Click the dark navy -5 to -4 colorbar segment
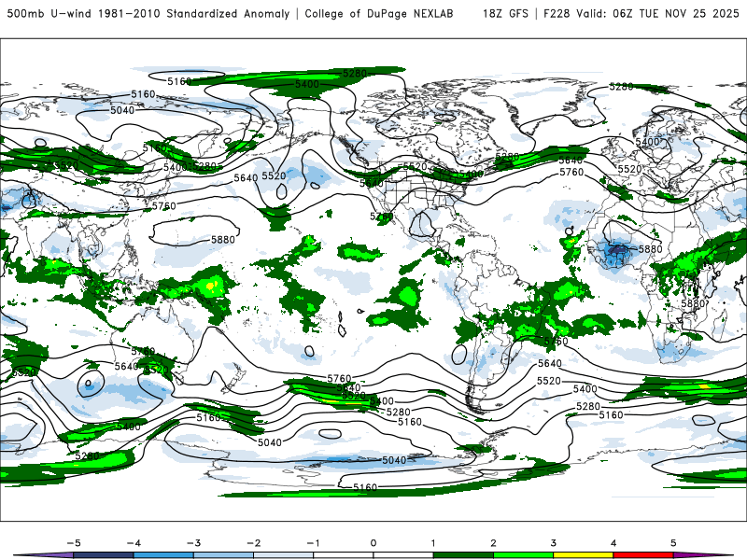 coord(104,555)
